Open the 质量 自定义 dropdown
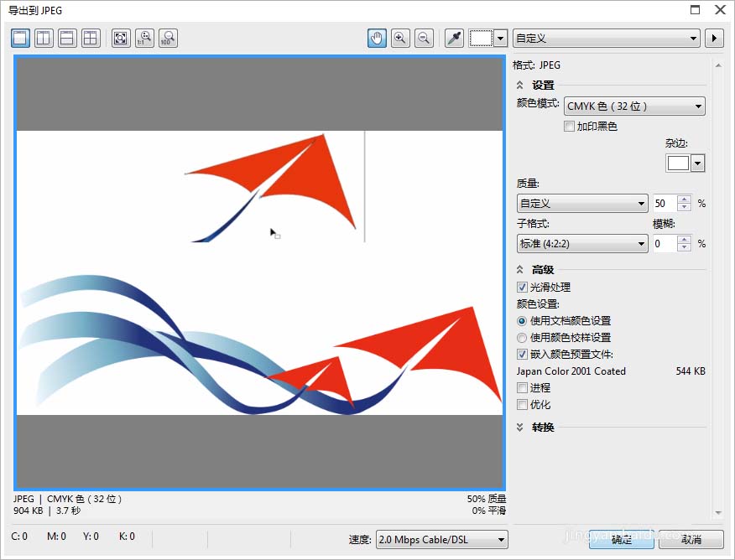This screenshot has height=560, width=735. pyautogui.click(x=582, y=203)
